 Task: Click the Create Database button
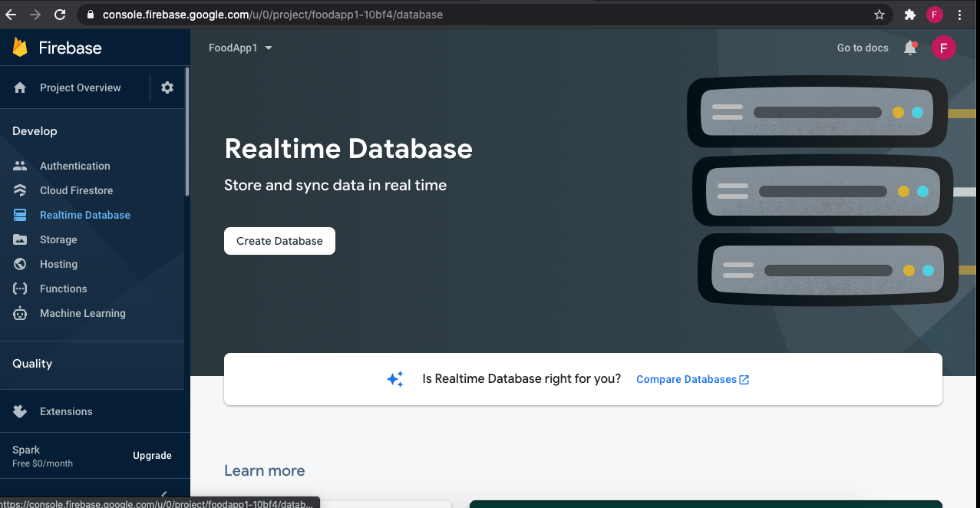pyautogui.click(x=279, y=241)
